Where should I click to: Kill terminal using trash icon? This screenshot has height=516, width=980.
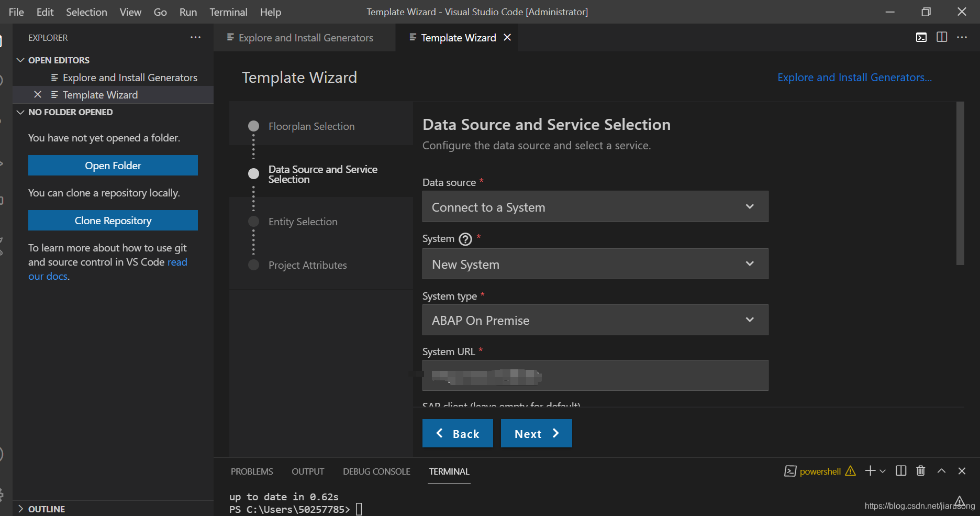pos(921,471)
